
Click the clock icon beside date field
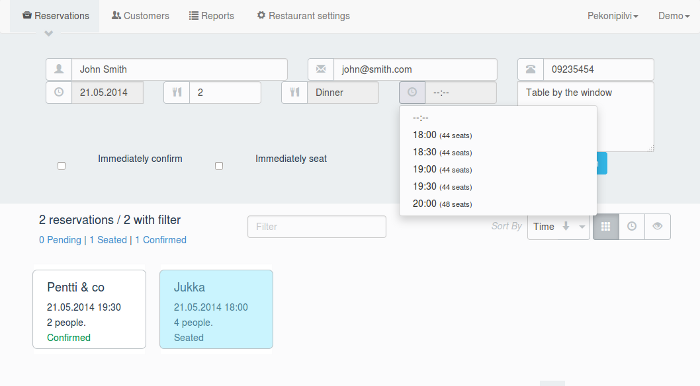[59, 92]
